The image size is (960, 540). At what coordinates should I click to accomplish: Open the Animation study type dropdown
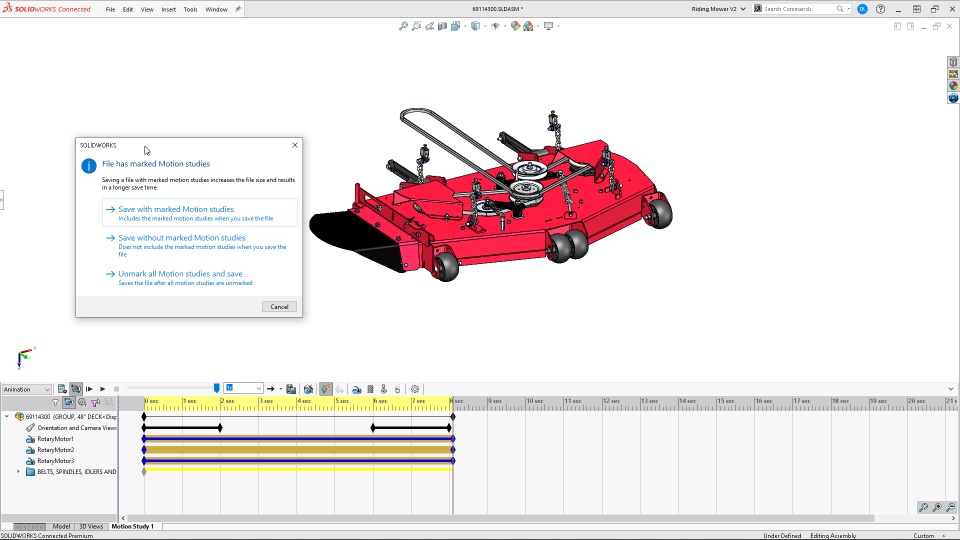click(x=27, y=389)
